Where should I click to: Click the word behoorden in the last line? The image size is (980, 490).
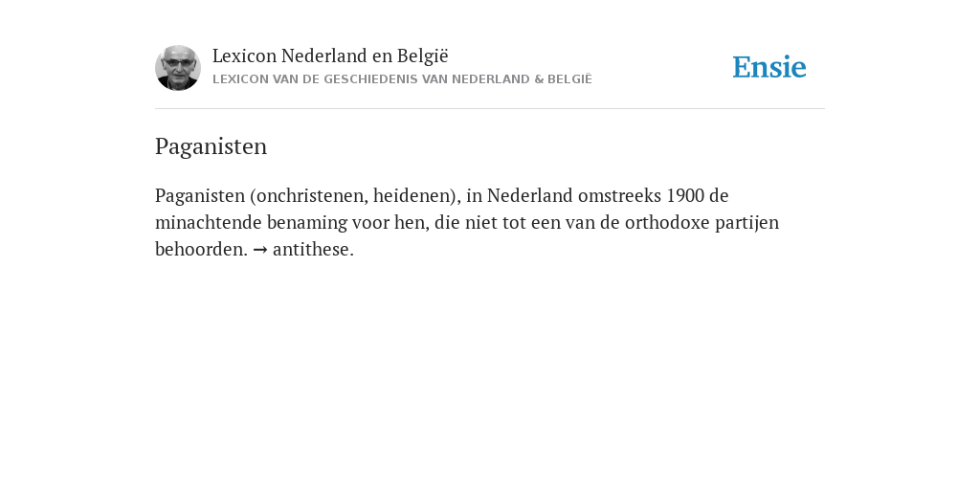tap(201, 250)
